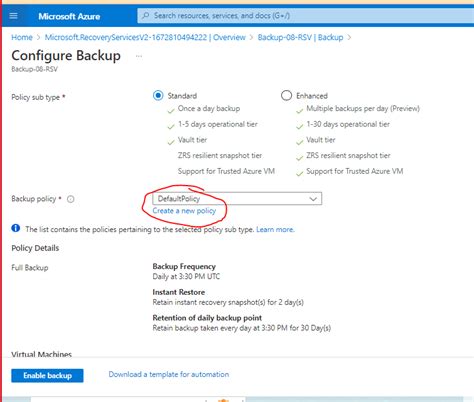This screenshot has width=474, height=402.
Task: Focus the Search resources, services, and docs box
Action: (305, 16)
